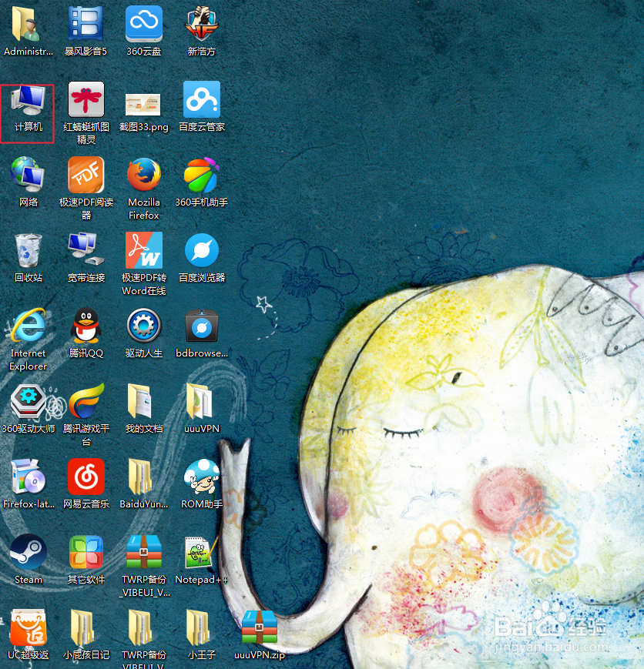Viewport: 644px width, 669px height.
Task: Select the 计算机 computer icon
Action: [28, 100]
